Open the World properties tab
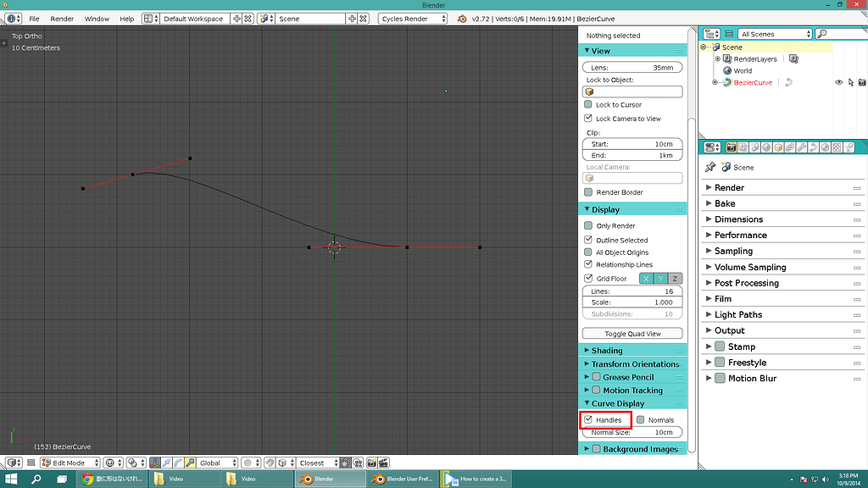The height and width of the screenshot is (488, 868). pyautogui.click(x=766, y=147)
